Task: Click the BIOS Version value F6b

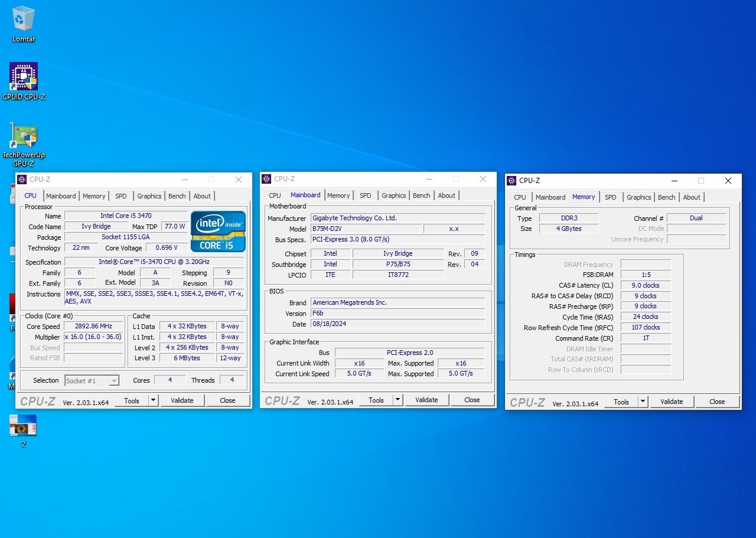Action: tap(398, 314)
